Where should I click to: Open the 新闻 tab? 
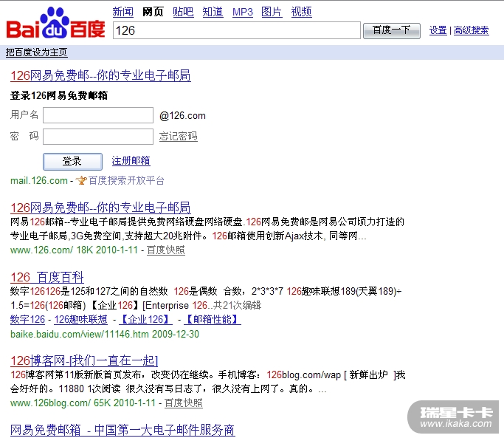pos(122,12)
